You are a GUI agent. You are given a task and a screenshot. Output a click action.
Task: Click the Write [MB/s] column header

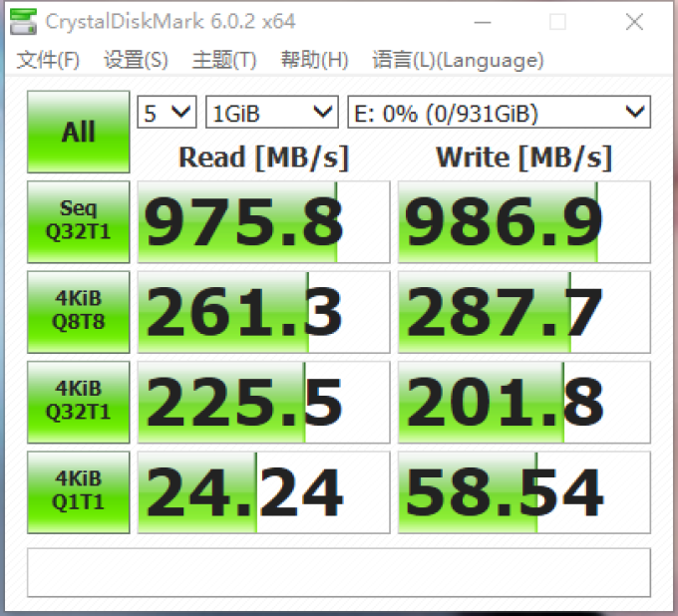pyautogui.click(x=524, y=156)
